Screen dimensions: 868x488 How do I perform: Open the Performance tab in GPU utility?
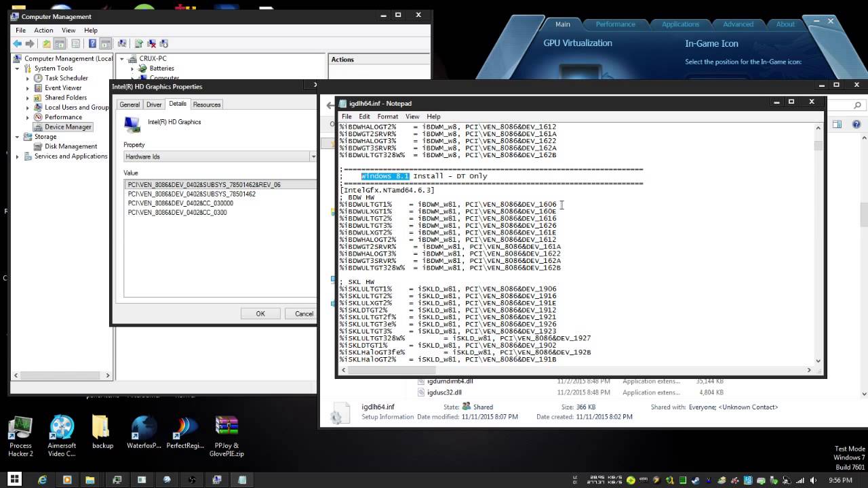click(x=616, y=24)
